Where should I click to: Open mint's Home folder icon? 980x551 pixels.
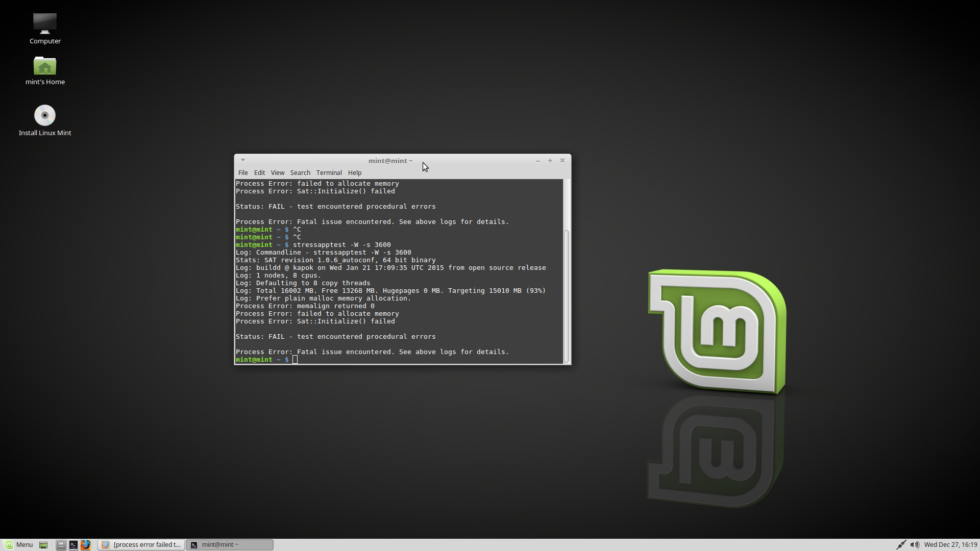click(x=45, y=66)
